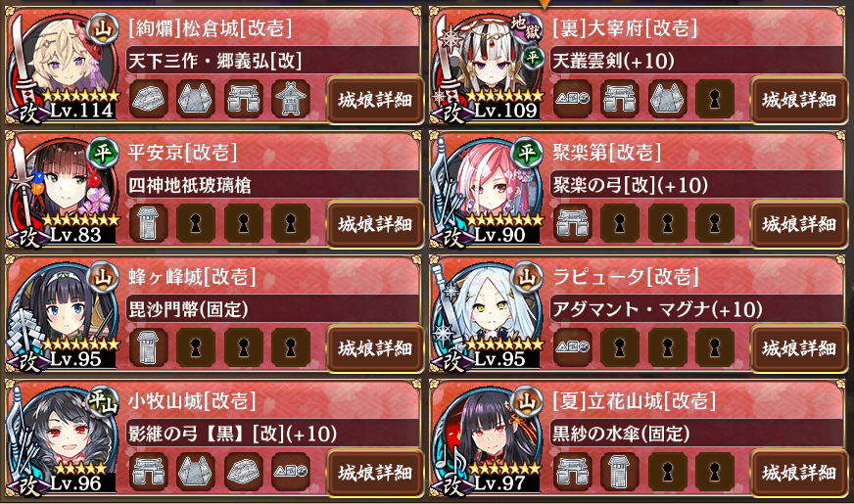Click the second slot banner icon of 立花山城
Screen dimensions: 854x504
click(x=620, y=472)
